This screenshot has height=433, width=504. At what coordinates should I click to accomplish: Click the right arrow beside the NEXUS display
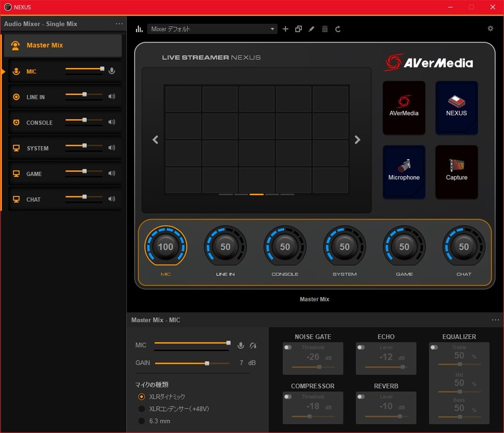[358, 139]
